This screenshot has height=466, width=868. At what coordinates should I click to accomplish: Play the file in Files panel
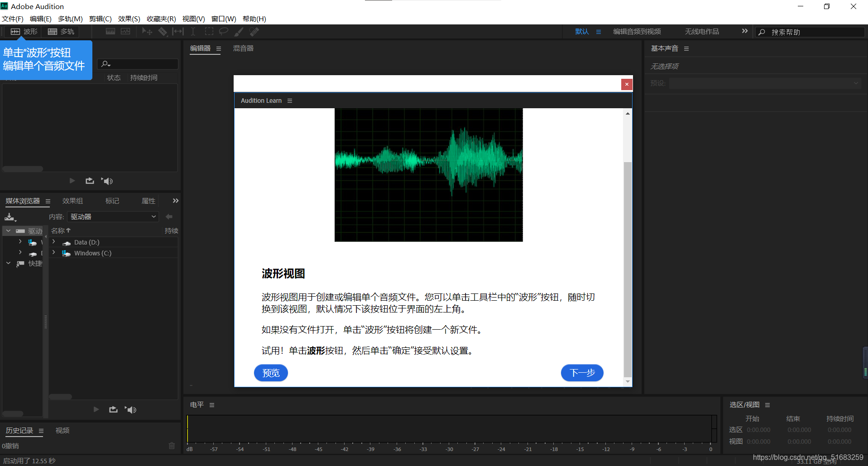[x=72, y=181]
